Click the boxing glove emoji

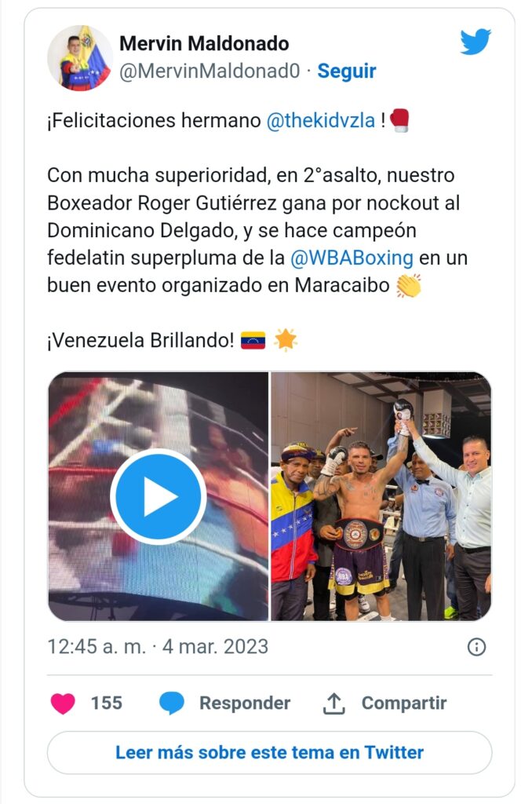pos(399,120)
